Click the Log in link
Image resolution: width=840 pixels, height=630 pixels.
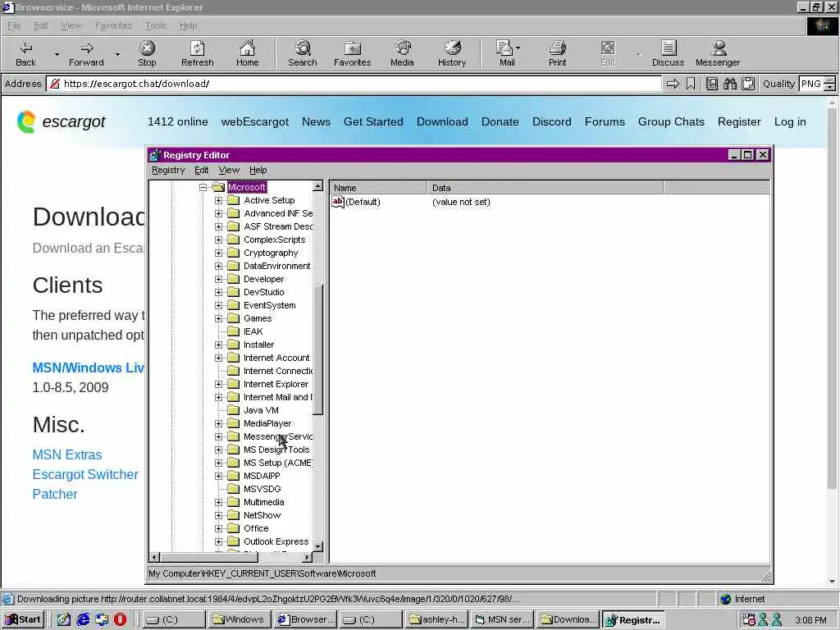click(790, 121)
